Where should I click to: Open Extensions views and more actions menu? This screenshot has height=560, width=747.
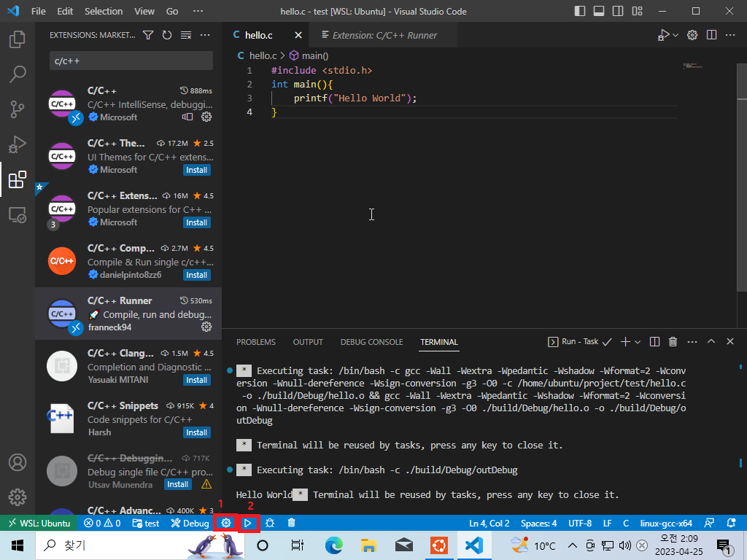tap(205, 35)
